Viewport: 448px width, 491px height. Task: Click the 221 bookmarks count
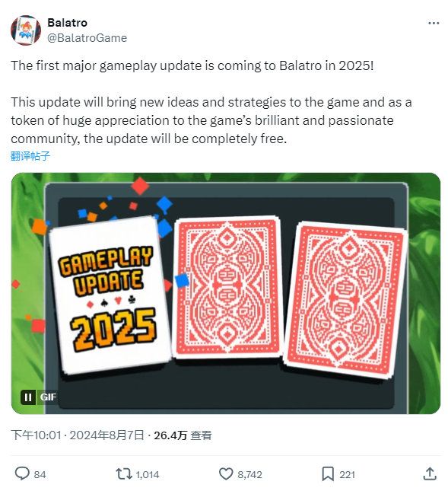(348, 475)
